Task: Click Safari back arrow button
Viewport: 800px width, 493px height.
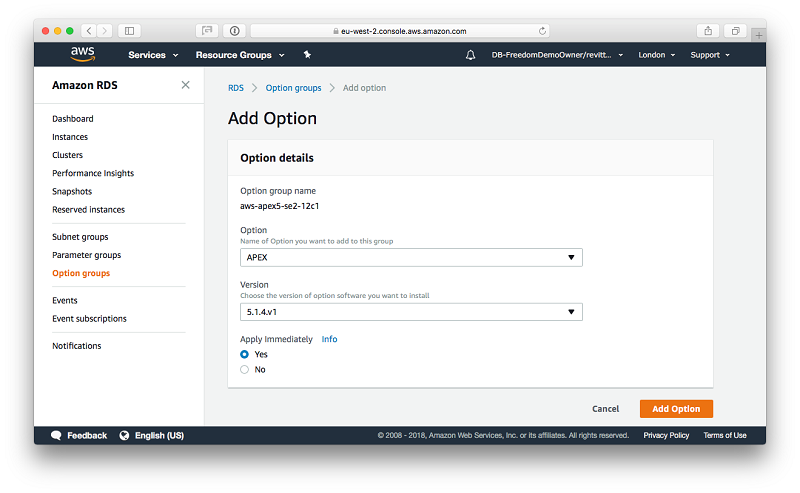Action: point(89,31)
